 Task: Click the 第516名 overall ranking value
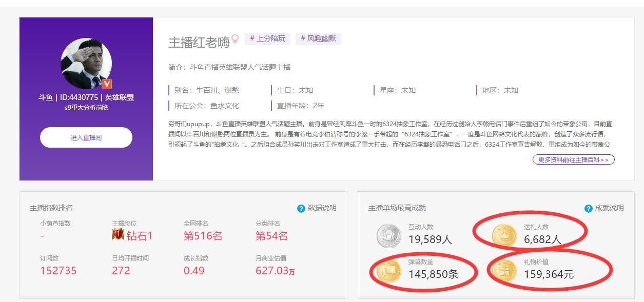(203, 236)
